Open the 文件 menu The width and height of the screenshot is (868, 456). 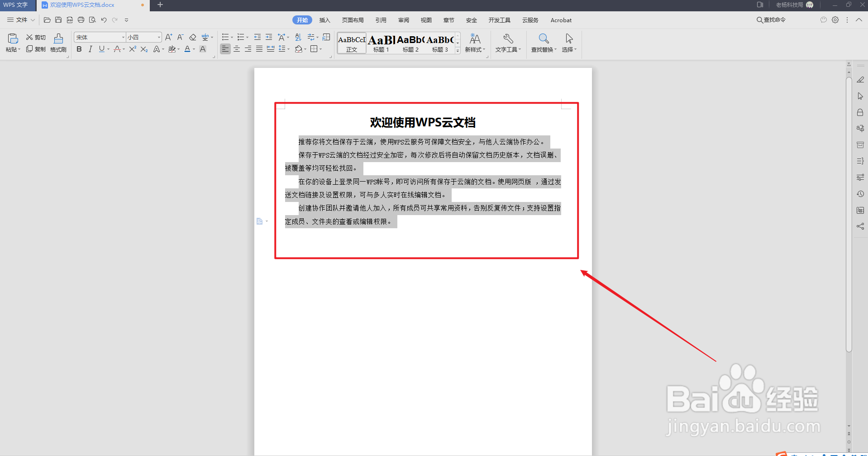pyautogui.click(x=21, y=20)
